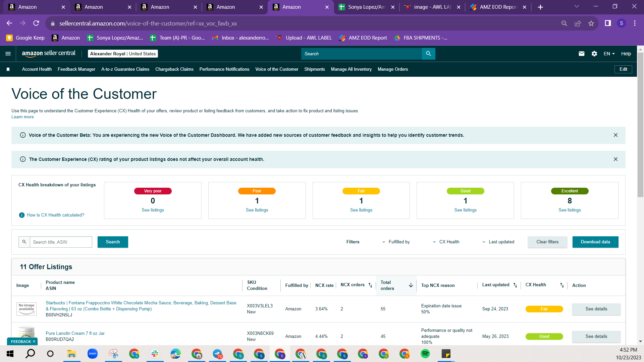Screen dimensions: 644x362
Task: Open a new browser tab
Action: [540, 7]
